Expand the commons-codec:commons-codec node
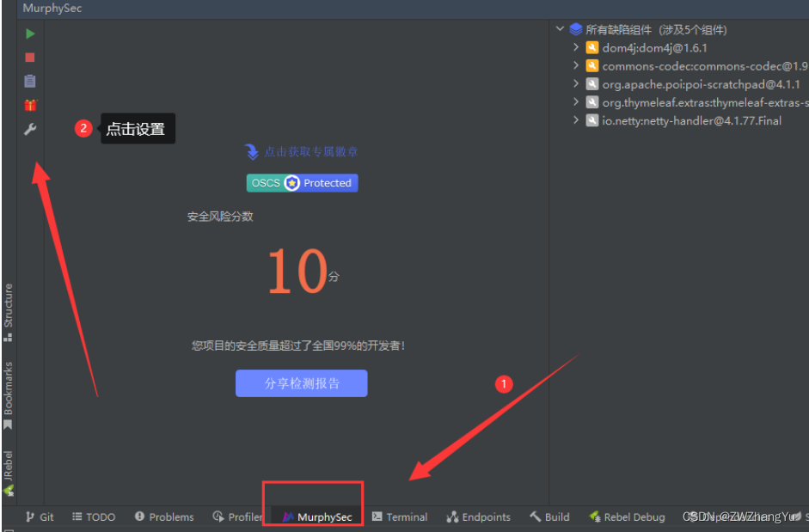This screenshot has width=809, height=532. pyautogui.click(x=576, y=65)
